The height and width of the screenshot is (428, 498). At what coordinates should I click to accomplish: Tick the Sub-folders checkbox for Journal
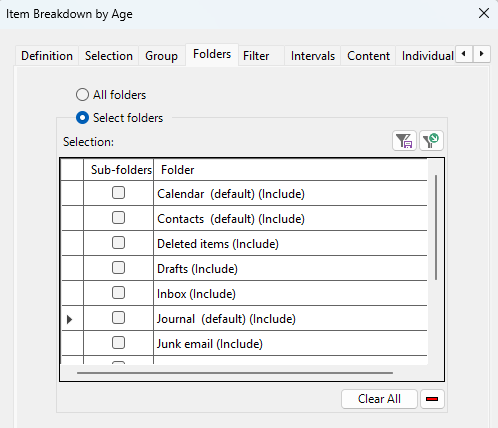click(x=118, y=318)
